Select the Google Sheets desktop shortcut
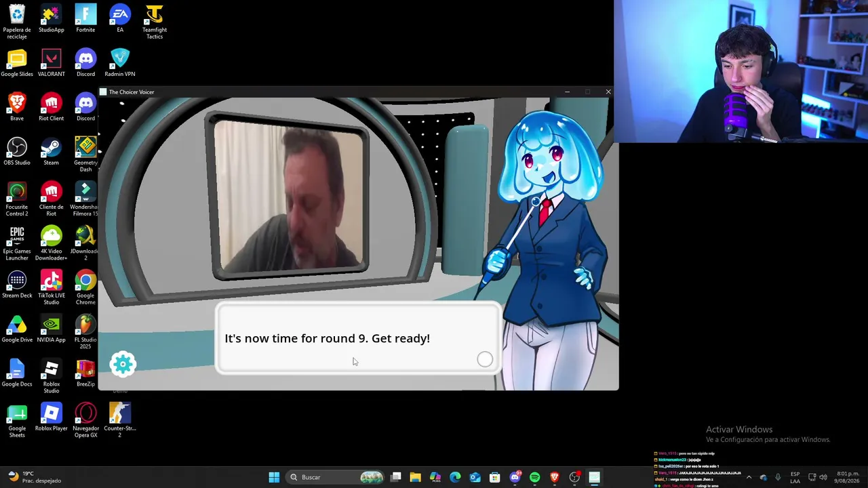Viewport: 868px width, 488px height. tap(17, 420)
